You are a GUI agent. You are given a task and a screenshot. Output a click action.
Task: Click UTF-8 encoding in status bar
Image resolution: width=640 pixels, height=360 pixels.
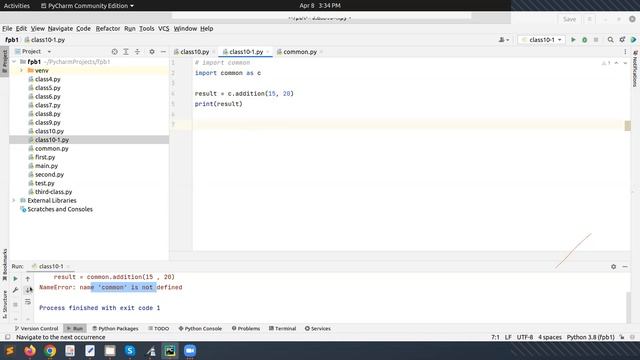click(524, 337)
